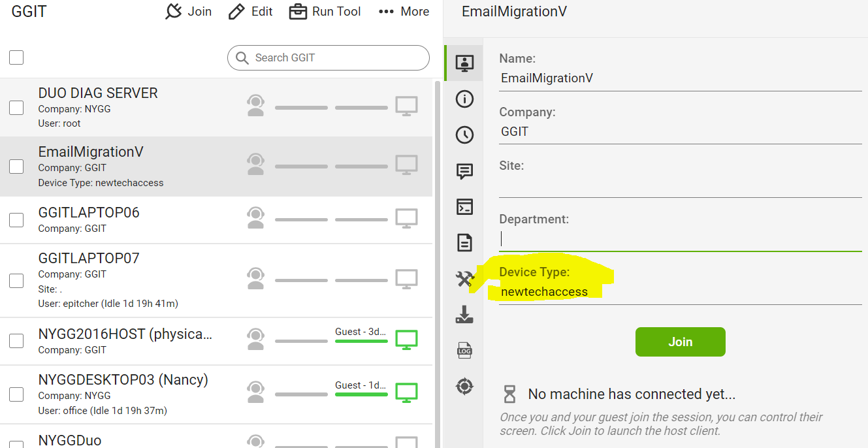The image size is (868, 448).
Task: Open the Notes document icon tab
Action: [464, 243]
